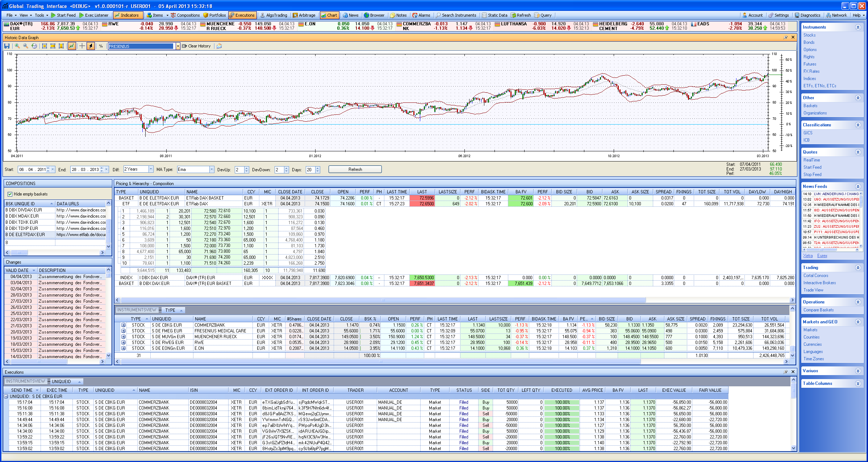Screen dimensions: 868x462
Task: Zoom out on the historic graph
Action: [x=26, y=46]
